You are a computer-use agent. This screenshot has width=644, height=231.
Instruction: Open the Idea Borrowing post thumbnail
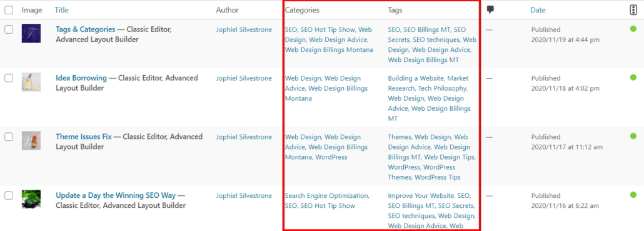coord(31,82)
